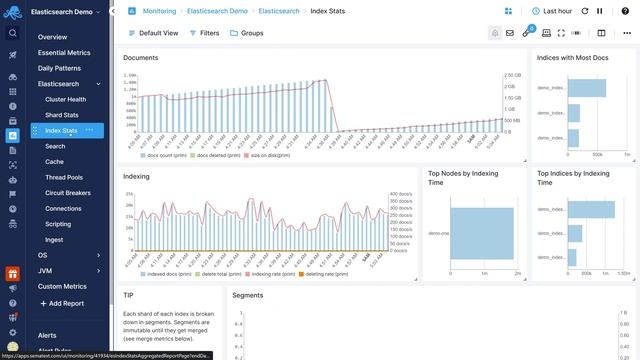Collapse the Elasticsearch sidebar section
This screenshot has height=360, width=640.
click(x=98, y=84)
